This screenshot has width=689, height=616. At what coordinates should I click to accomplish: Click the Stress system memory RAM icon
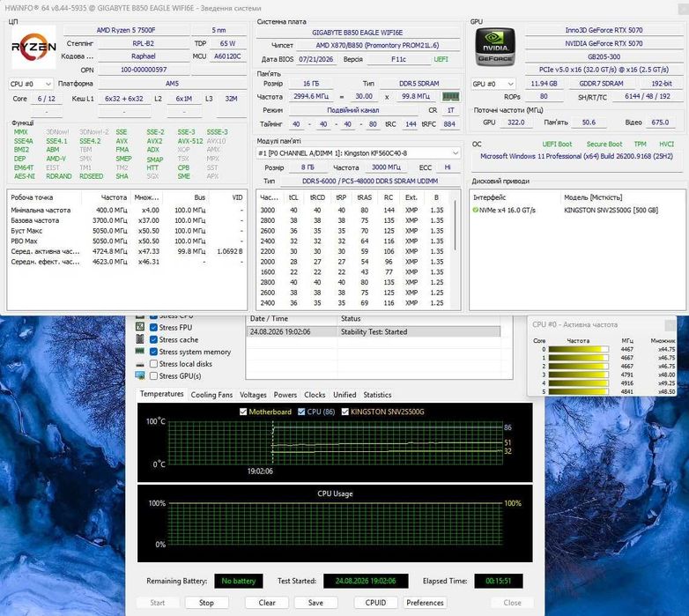tap(140, 351)
